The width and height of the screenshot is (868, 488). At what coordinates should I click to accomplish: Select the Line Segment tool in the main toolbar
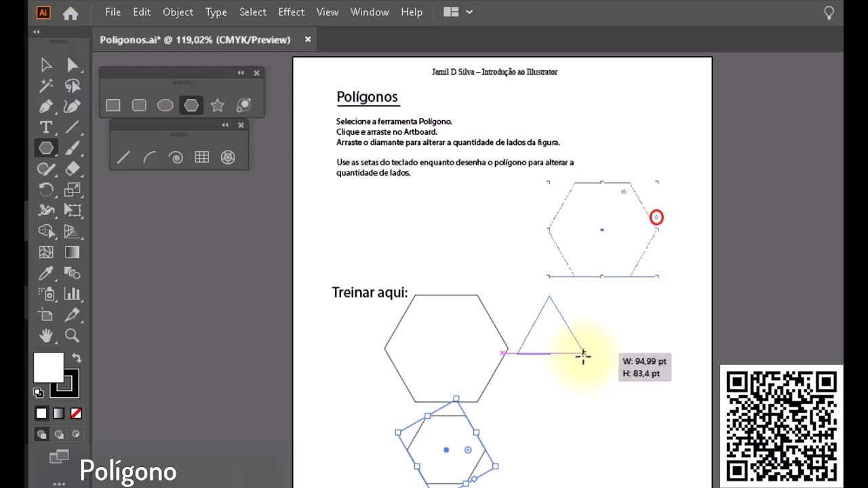click(73, 127)
